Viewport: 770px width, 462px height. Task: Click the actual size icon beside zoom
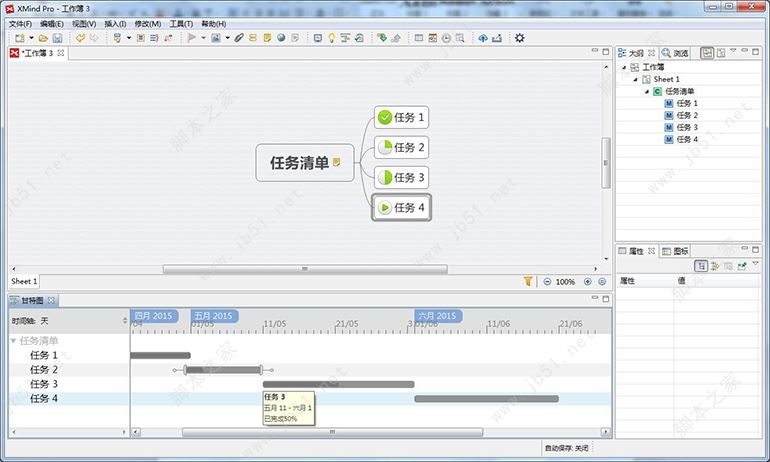[x=602, y=281]
